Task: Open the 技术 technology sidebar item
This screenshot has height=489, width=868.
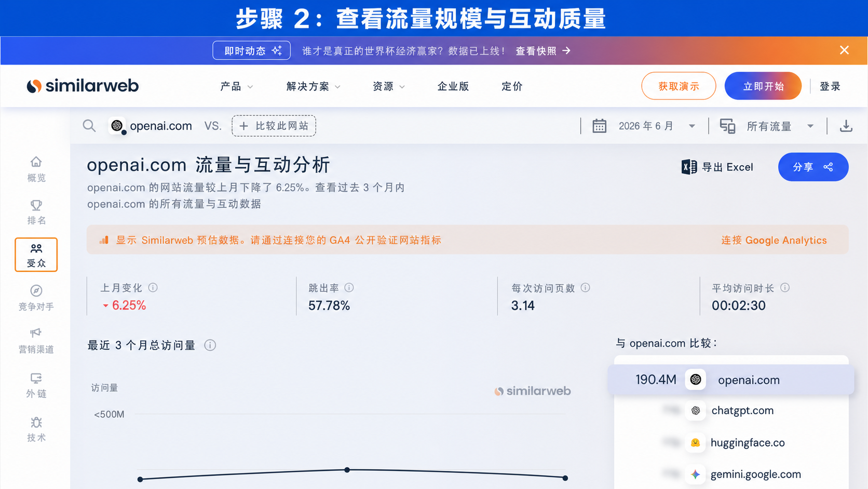Action: click(36, 429)
